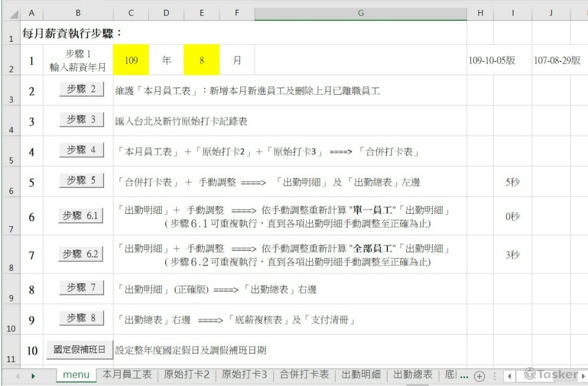Viewport: 588px width, 386px height.
Task: Run 步驟 6.2 all employees recalculation
Action: (x=82, y=254)
